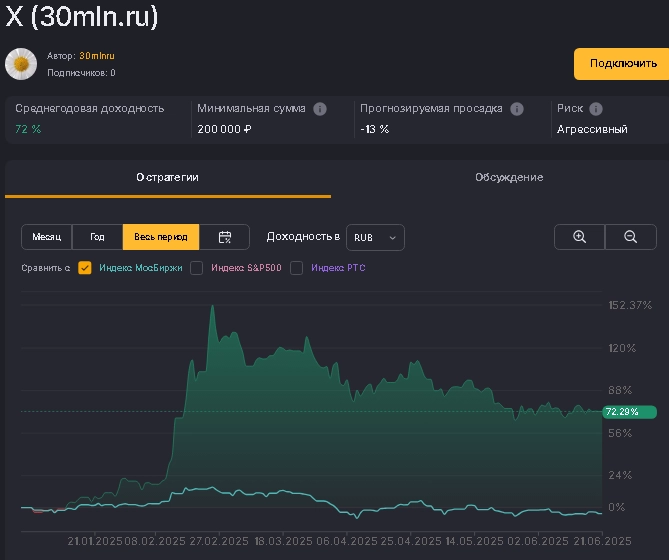669x560 pixels.
Task: Enable Индекс S&P500 comparison checkbox
Action: click(197, 268)
